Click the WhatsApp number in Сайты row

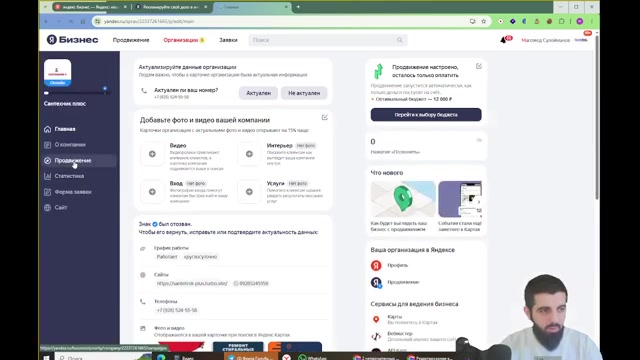pyautogui.click(x=251, y=283)
